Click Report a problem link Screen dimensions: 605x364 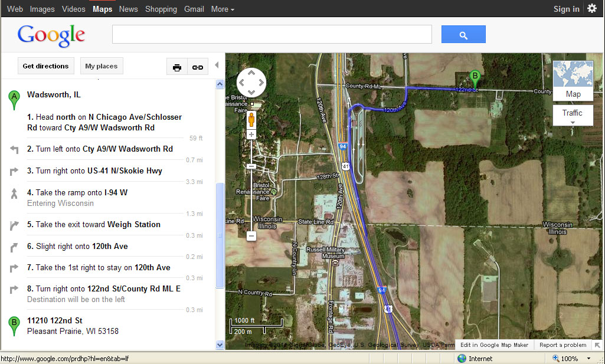coord(563,345)
